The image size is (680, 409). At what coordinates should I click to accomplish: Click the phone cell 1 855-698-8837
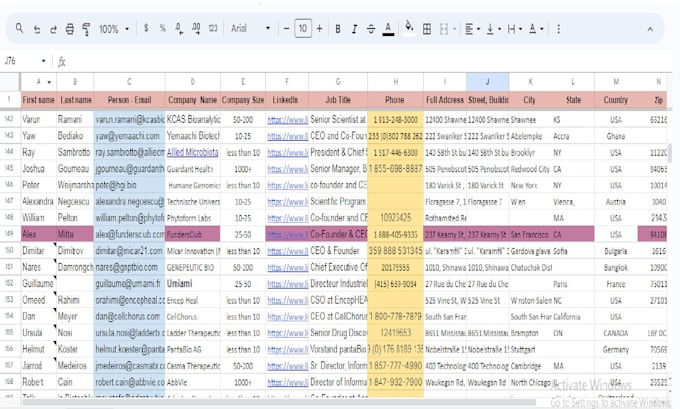pyautogui.click(x=395, y=169)
